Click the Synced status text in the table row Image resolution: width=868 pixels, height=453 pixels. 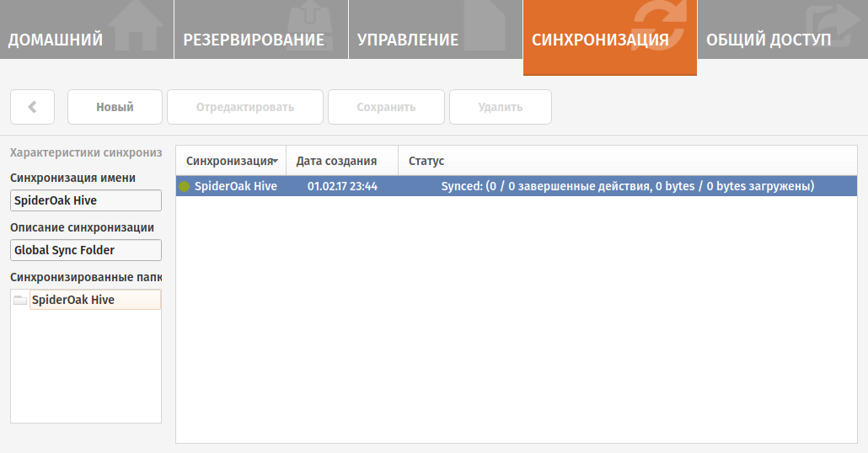pos(628,186)
